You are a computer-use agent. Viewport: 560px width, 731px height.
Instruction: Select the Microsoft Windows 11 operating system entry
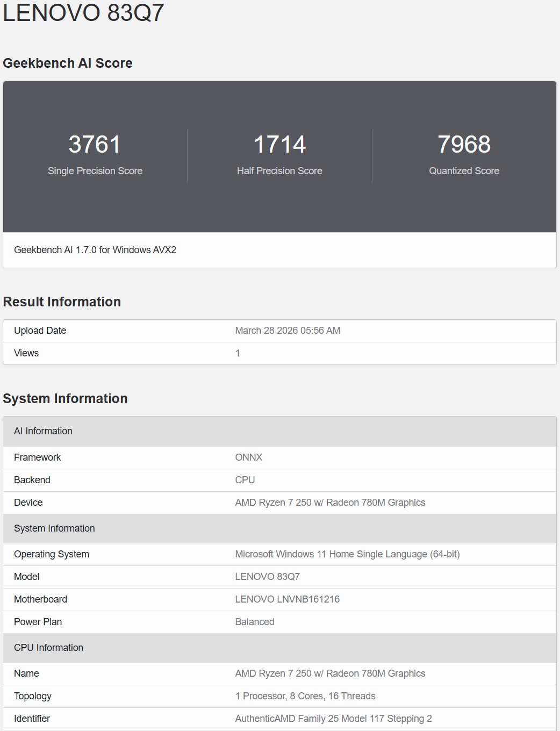348,554
